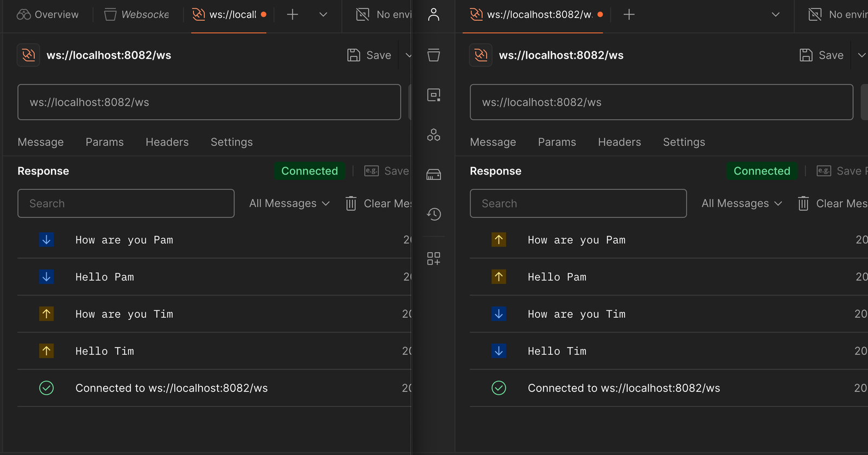The image size is (868, 455).
Task: Click the received arrow for 'How are you Pam' in left window
Action: pyautogui.click(x=47, y=240)
